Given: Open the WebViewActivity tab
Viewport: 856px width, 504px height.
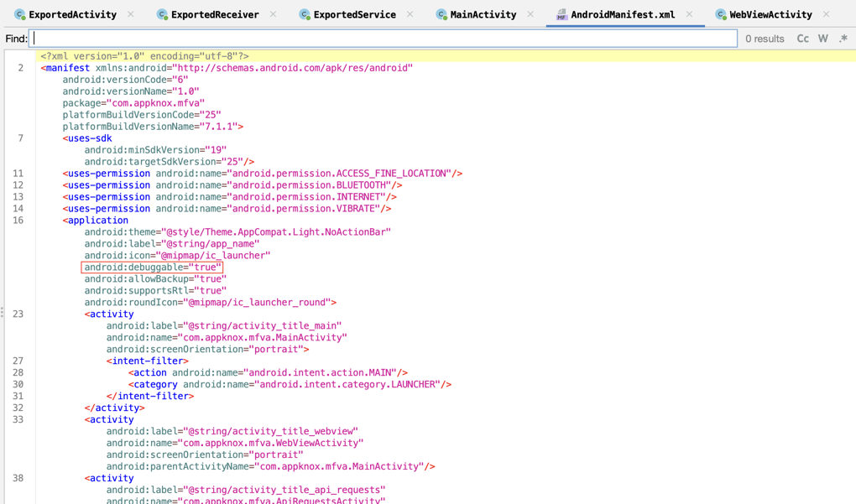Looking at the screenshot, I should pos(765,14).
